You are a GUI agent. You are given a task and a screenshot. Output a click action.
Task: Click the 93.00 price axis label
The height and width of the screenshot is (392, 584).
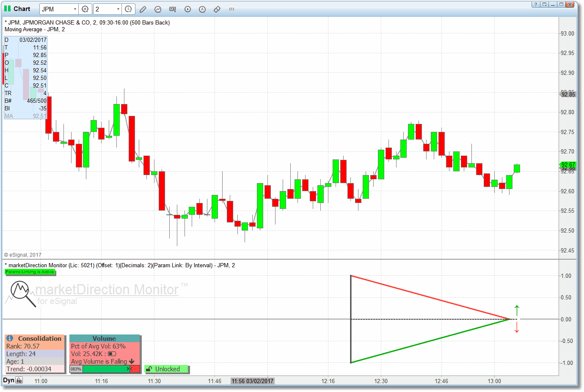[x=567, y=33]
